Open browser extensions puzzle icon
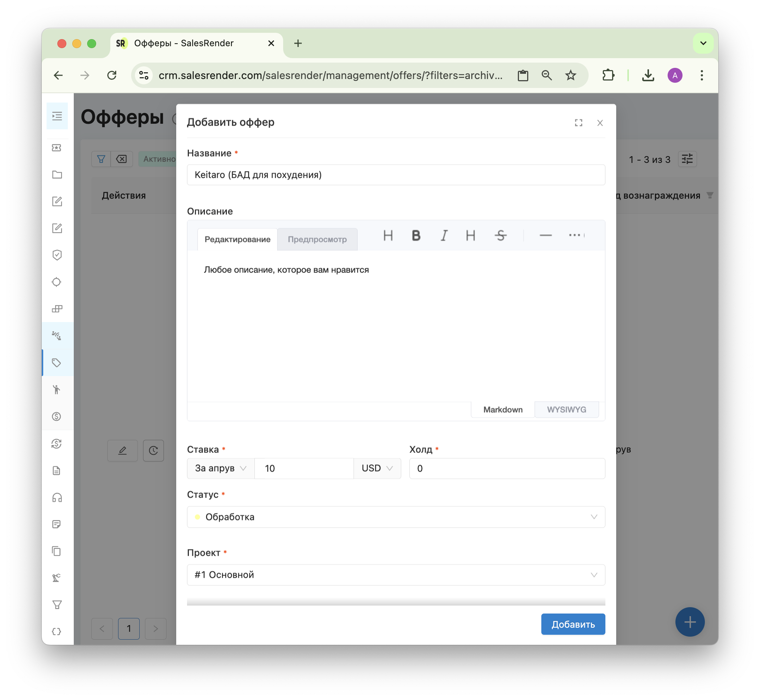 (608, 75)
